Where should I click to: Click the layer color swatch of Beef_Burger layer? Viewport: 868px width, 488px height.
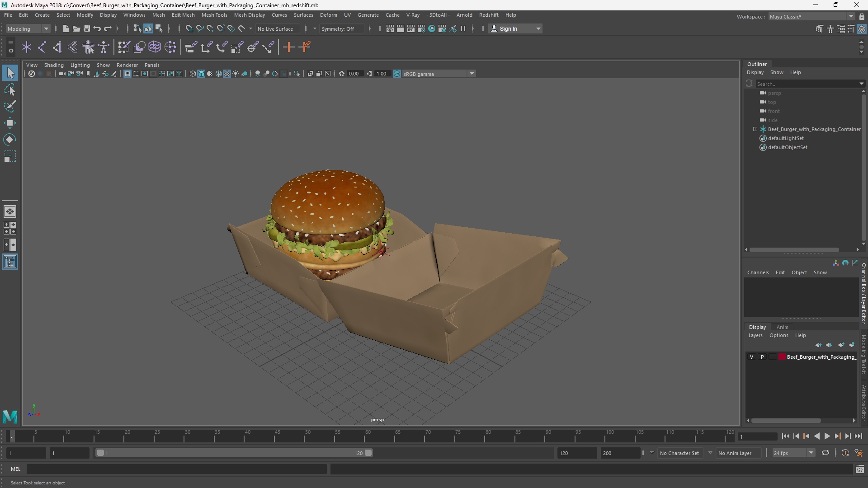tap(782, 357)
